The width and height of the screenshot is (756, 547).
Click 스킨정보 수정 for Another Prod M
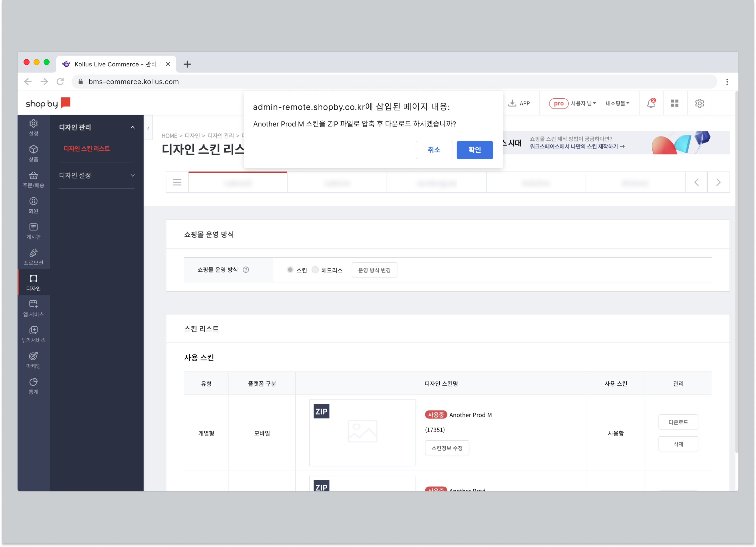(x=447, y=448)
